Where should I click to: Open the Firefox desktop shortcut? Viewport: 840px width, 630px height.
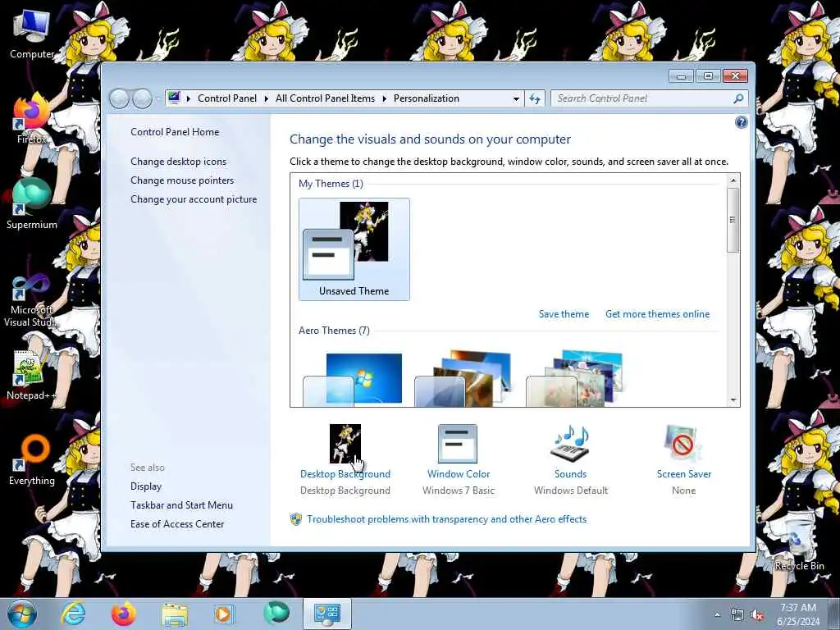point(32,119)
